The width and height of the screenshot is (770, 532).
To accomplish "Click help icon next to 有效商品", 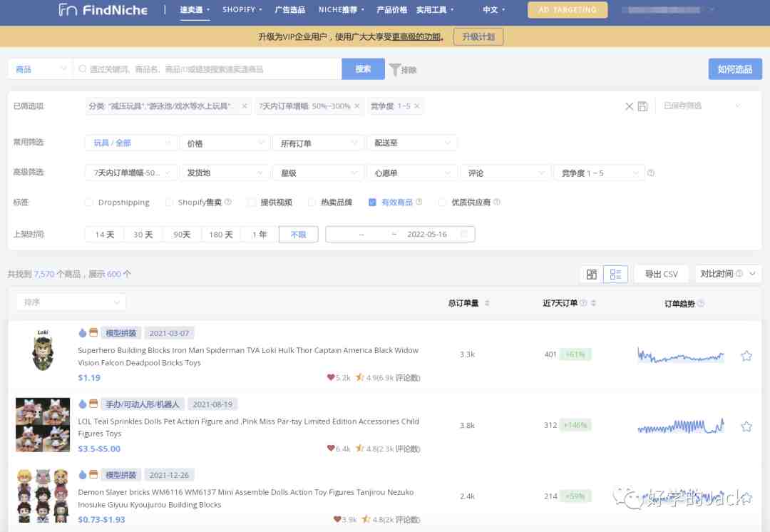I will coord(419,202).
